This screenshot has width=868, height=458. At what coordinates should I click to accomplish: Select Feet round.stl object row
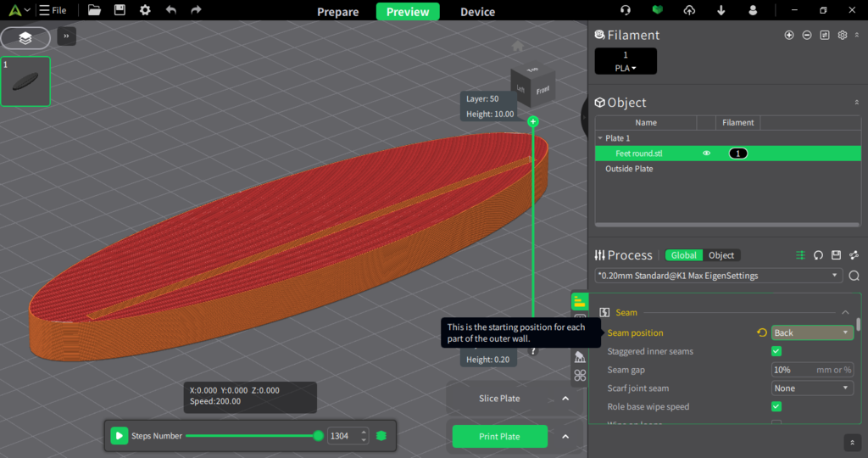click(728, 154)
